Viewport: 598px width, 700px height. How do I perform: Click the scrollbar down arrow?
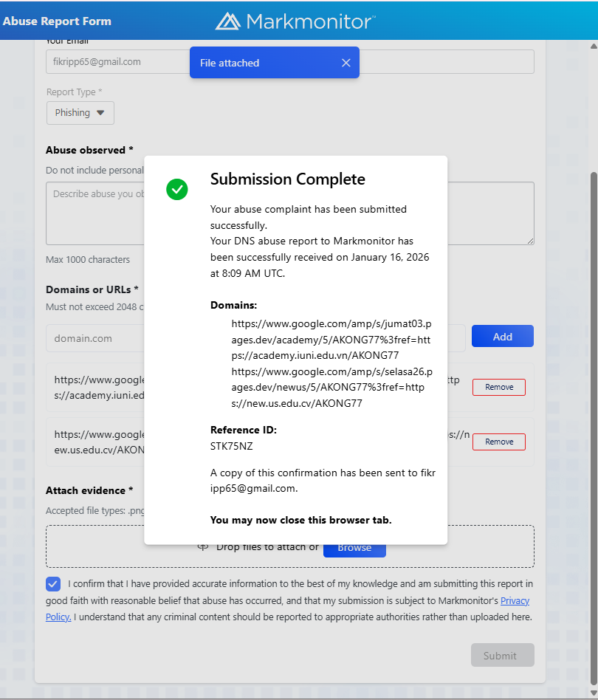click(x=593, y=693)
